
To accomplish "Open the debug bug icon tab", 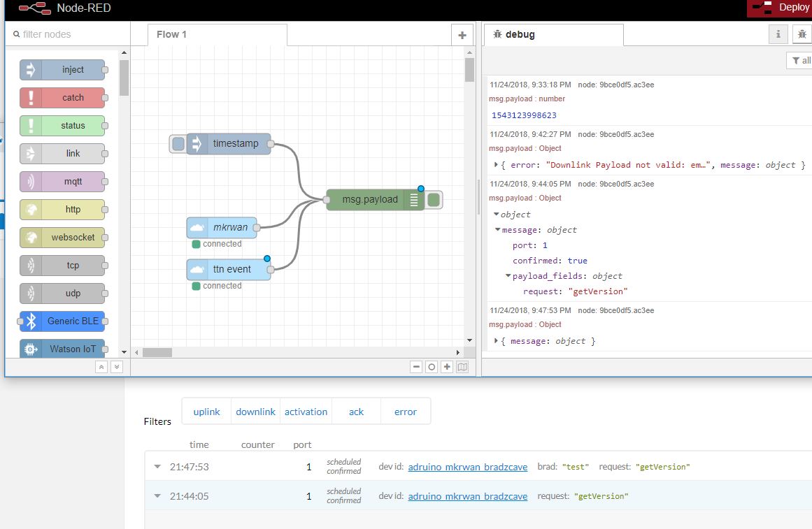I will pyautogui.click(x=802, y=34).
